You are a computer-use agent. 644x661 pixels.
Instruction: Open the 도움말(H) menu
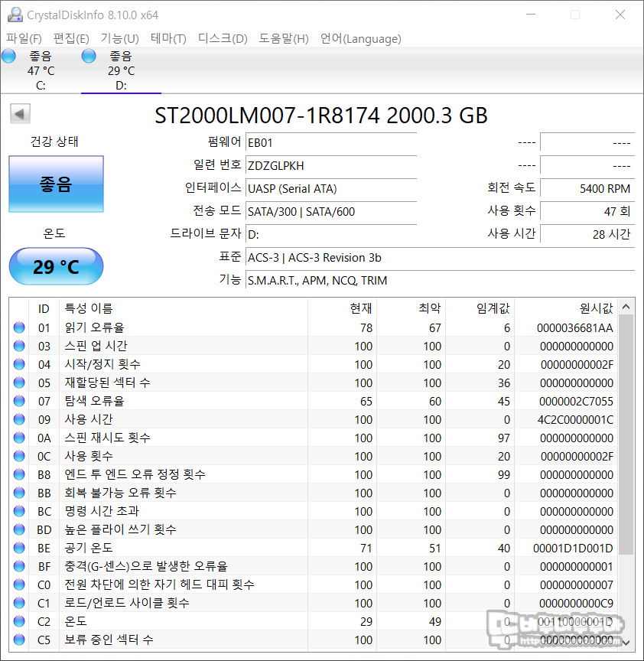point(284,39)
